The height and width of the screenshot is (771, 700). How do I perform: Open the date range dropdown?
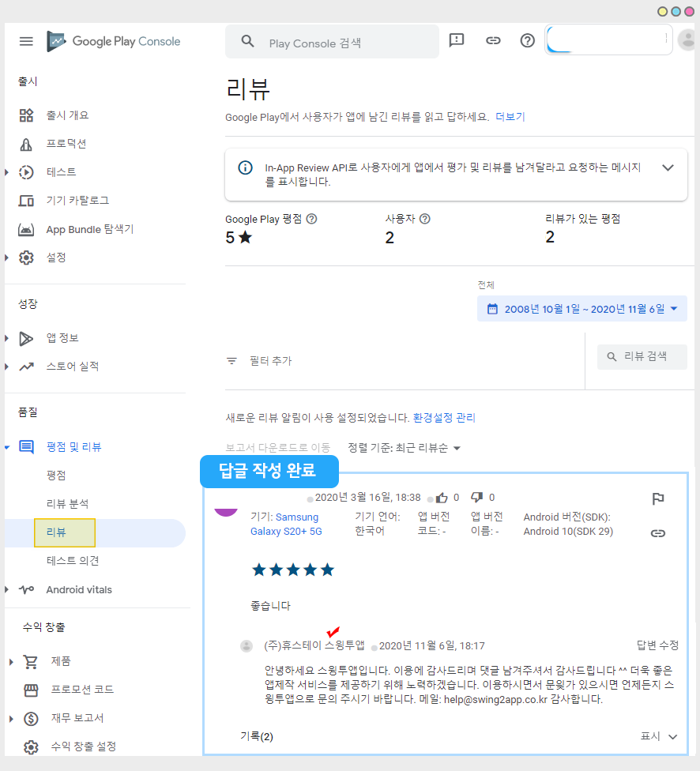[x=582, y=309]
